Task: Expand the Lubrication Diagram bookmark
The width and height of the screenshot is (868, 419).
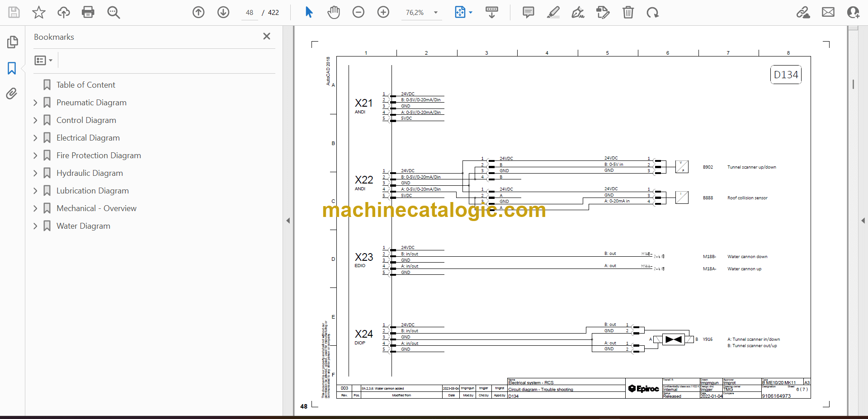Action: (x=35, y=191)
